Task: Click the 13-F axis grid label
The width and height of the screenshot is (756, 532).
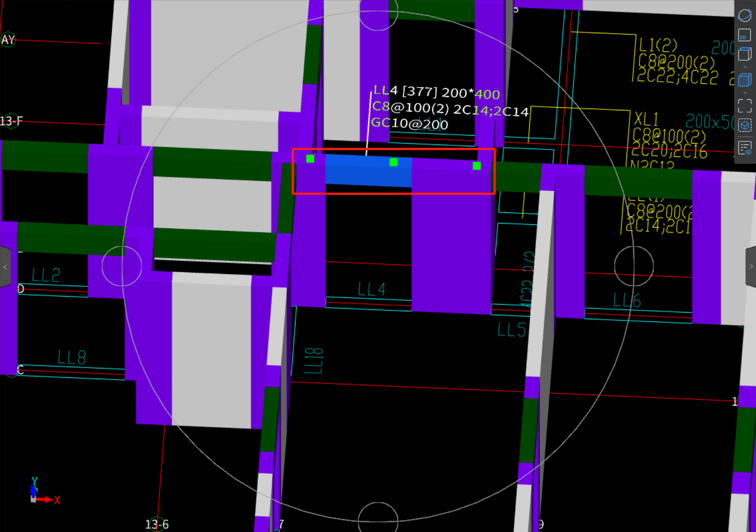Action: 12,121
